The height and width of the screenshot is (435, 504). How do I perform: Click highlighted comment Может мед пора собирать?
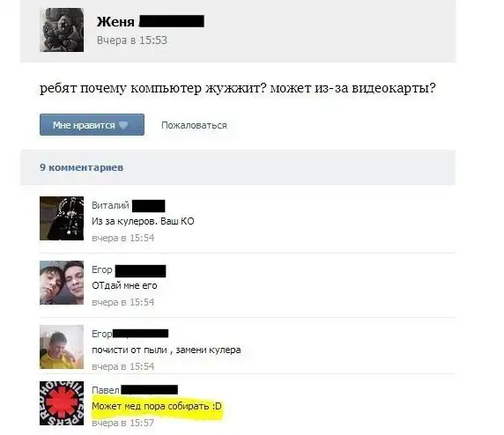pos(157,407)
